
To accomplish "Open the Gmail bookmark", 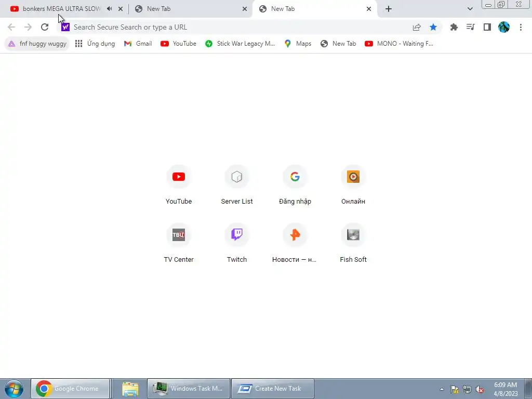I will pos(138,44).
